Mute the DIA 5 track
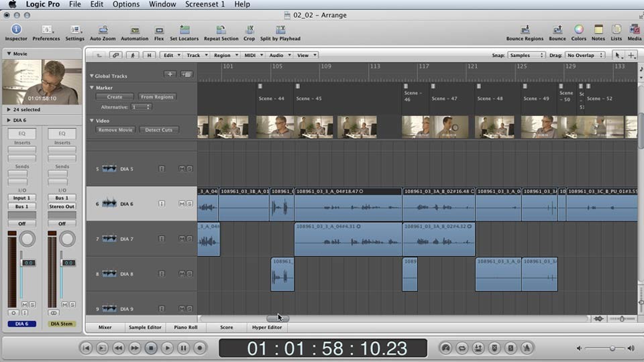The height and width of the screenshot is (362, 644). [x=182, y=169]
